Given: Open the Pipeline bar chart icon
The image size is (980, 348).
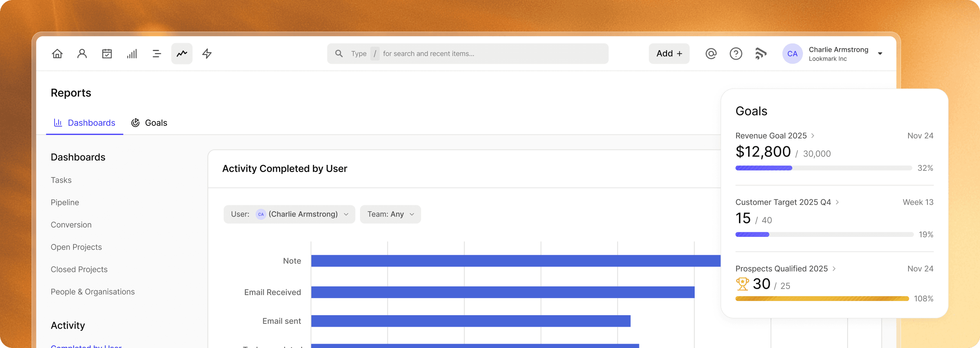Looking at the screenshot, I should [x=132, y=53].
